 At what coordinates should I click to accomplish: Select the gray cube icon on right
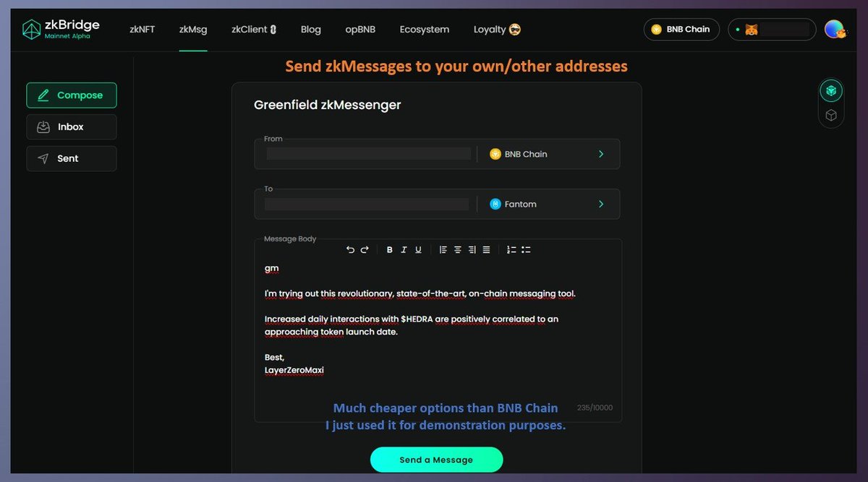832,115
